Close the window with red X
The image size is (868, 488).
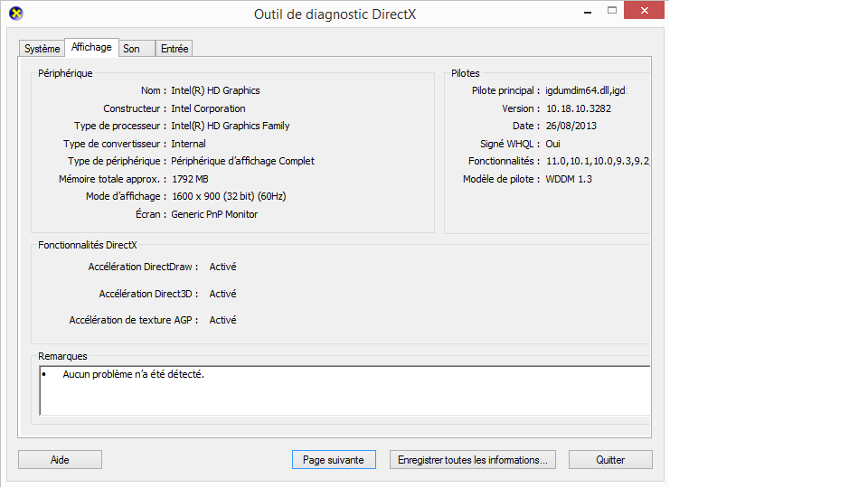tap(644, 11)
